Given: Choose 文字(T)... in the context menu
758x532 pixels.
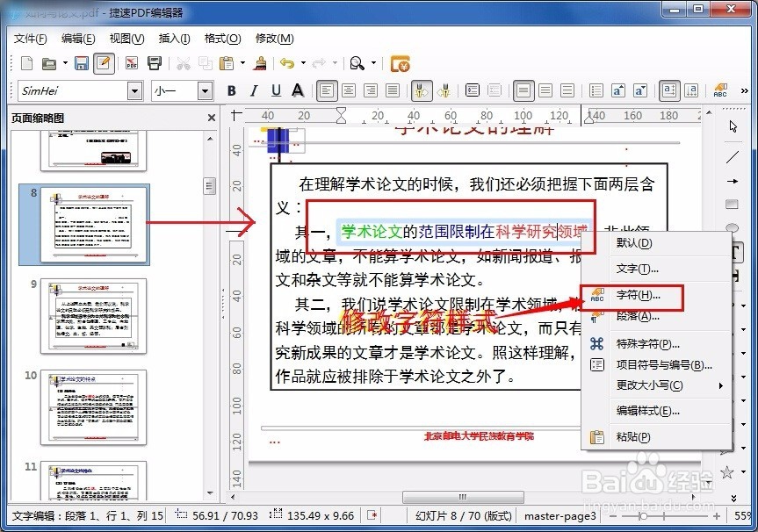Looking at the screenshot, I should pos(656,269).
